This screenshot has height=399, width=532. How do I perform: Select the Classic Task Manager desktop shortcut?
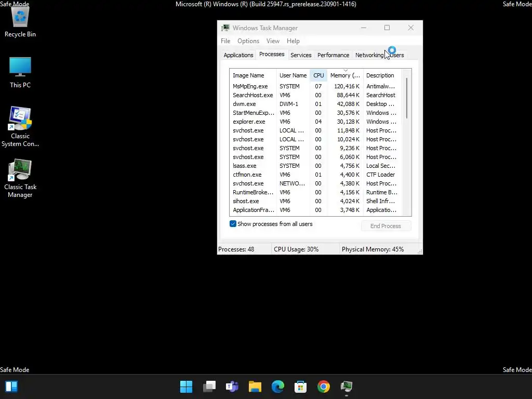pos(20,179)
